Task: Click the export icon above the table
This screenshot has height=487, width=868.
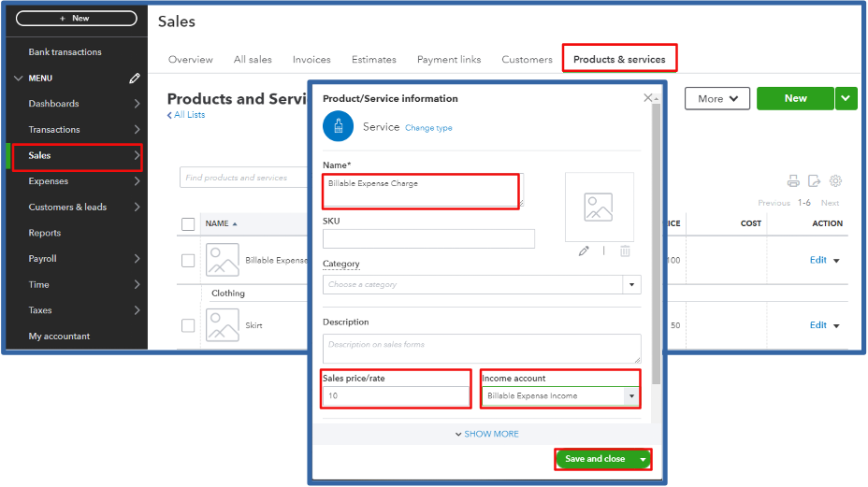Action: click(x=815, y=181)
